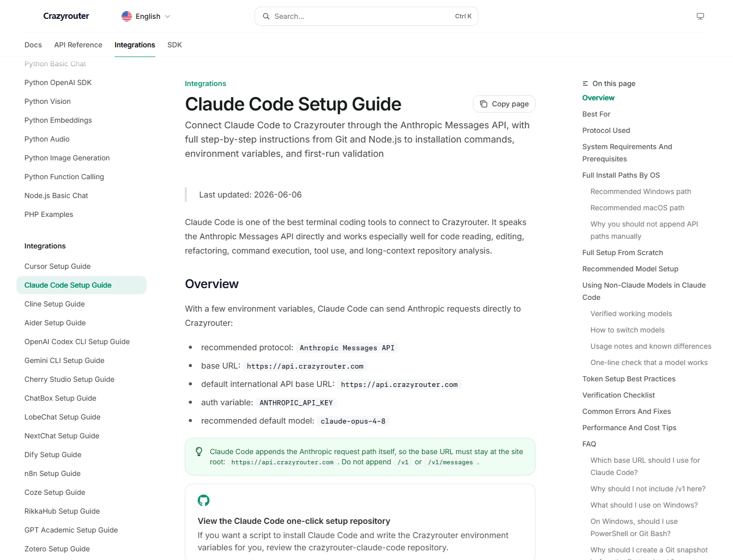Jump to Protocol Used section
Viewport: 733px width, 560px height.
606,130
